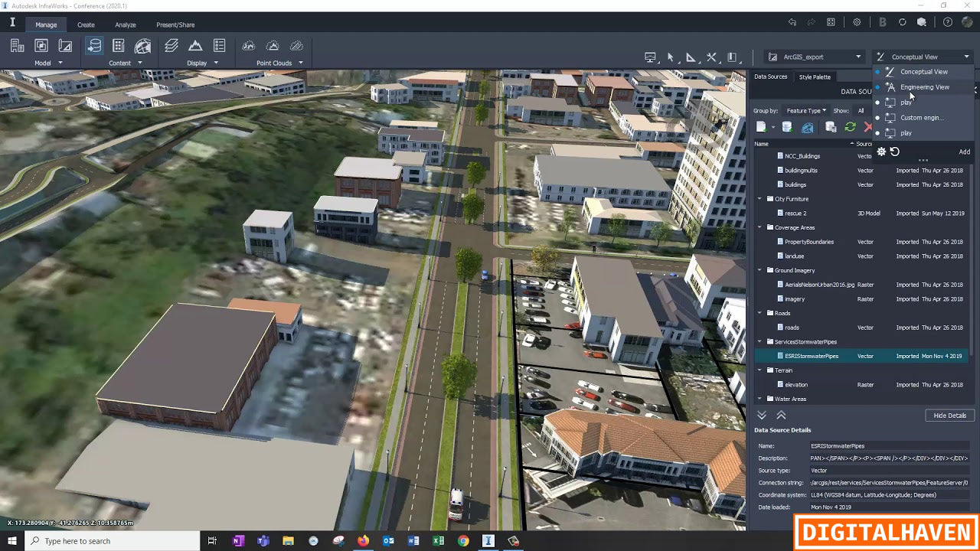Click the bookmark panel tool icon

click(x=732, y=57)
